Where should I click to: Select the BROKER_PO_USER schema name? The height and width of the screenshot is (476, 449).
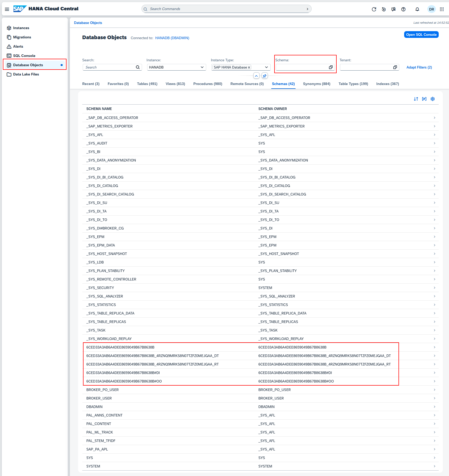click(103, 390)
